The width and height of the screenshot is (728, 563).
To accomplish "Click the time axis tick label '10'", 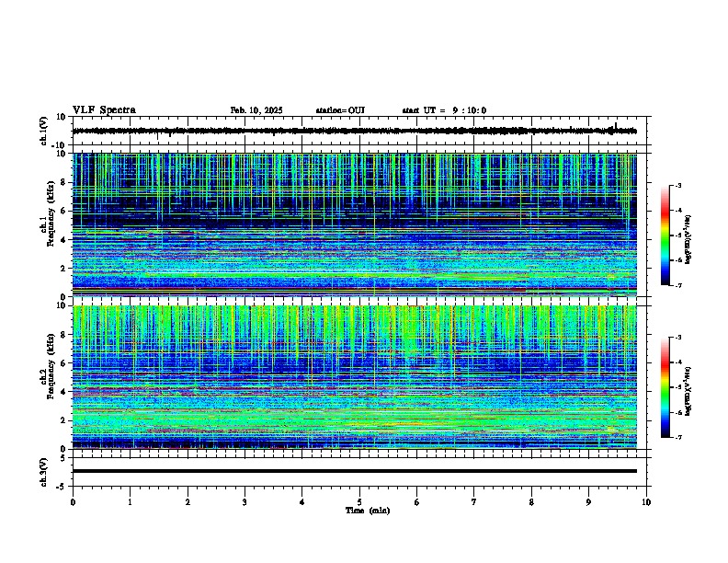I will [x=646, y=502].
